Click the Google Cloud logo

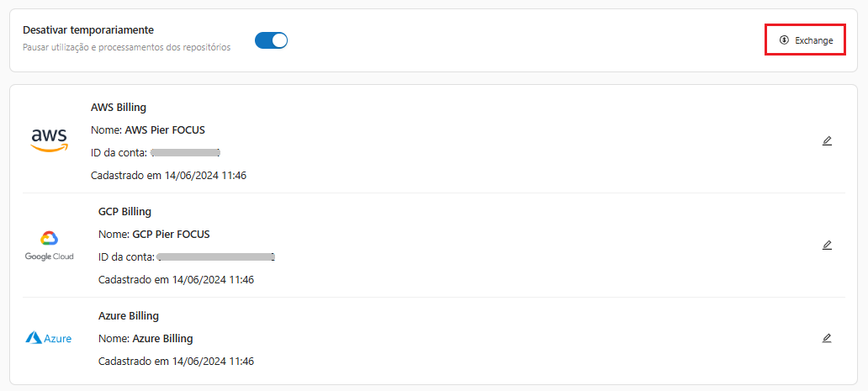click(49, 245)
